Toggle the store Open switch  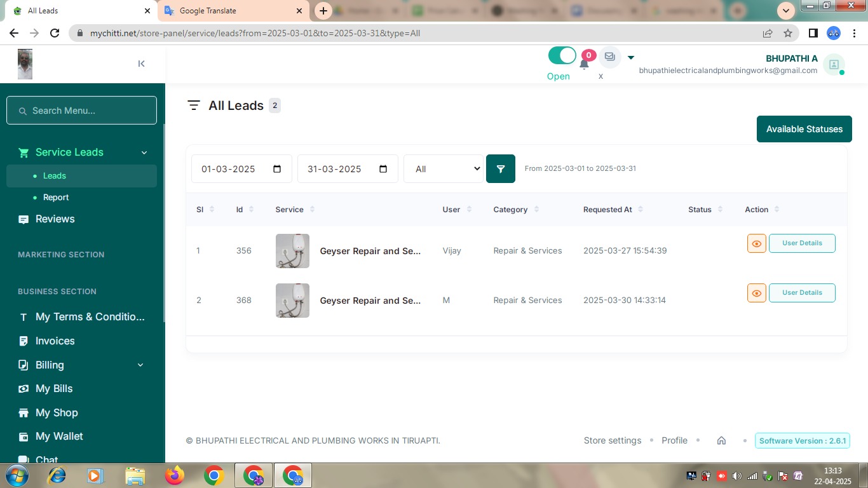(x=562, y=56)
